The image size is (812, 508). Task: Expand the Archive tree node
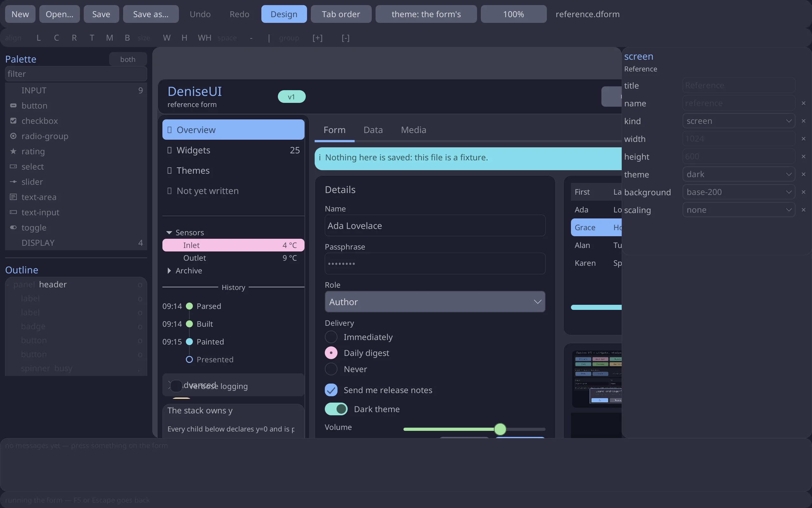(x=169, y=271)
